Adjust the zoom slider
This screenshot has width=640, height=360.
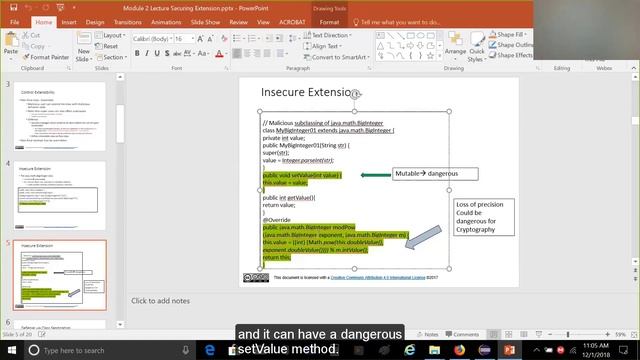click(x=568, y=334)
